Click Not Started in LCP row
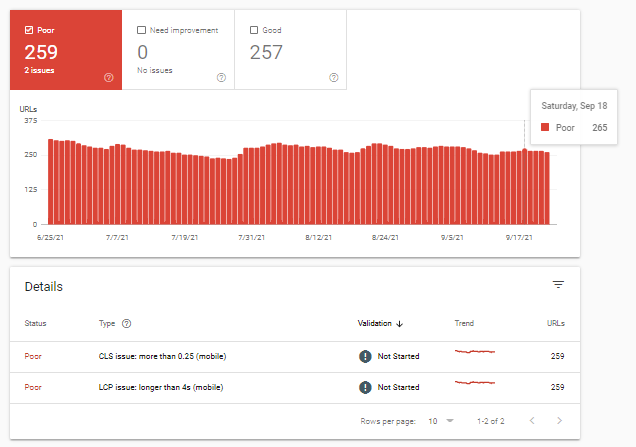Image resolution: width=636 pixels, height=447 pixels. tap(398, 387)
